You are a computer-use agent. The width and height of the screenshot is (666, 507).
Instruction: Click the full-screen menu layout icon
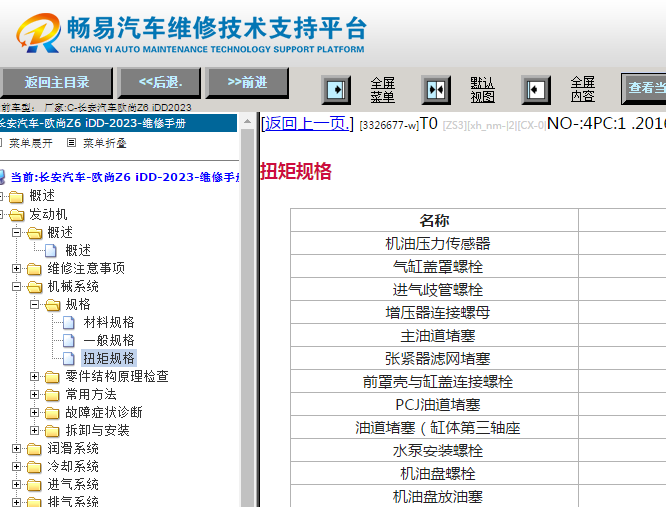[336, 90]
